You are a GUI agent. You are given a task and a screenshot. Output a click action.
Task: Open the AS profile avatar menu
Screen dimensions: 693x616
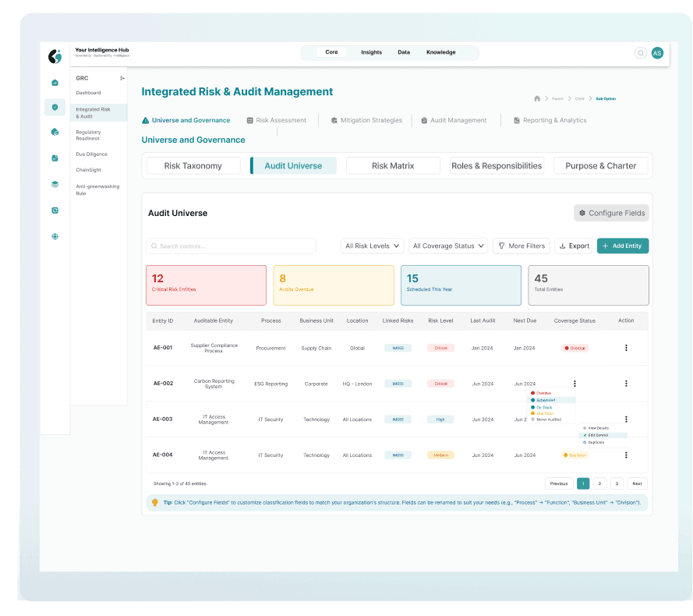657,53
